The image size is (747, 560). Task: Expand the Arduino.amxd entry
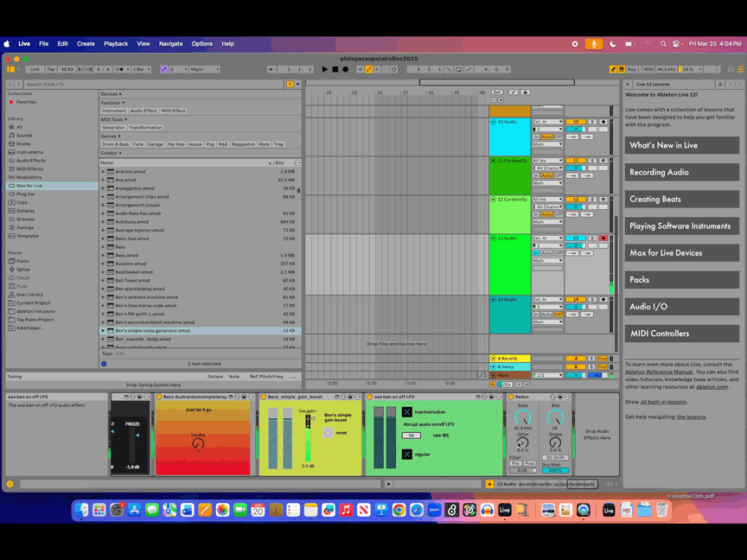point(103,172)
